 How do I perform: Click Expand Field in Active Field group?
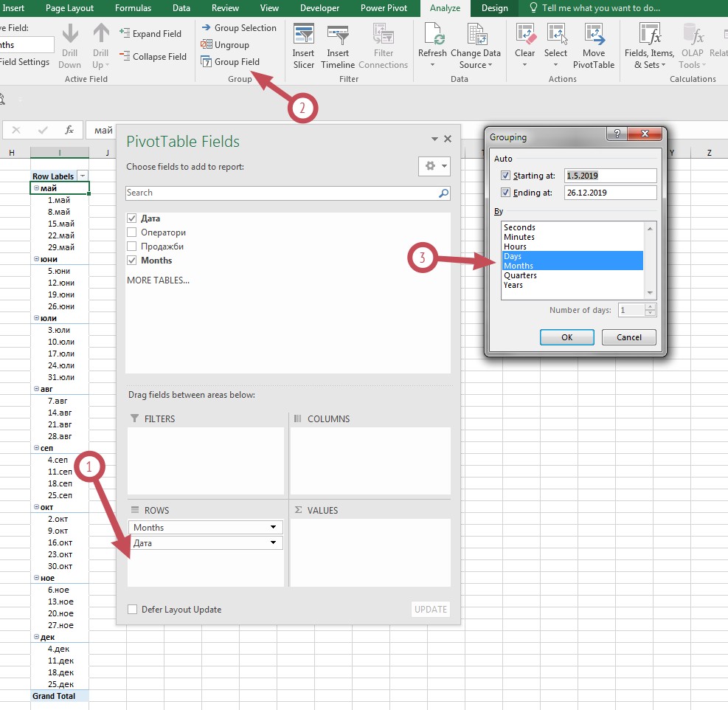click(150, 33)
